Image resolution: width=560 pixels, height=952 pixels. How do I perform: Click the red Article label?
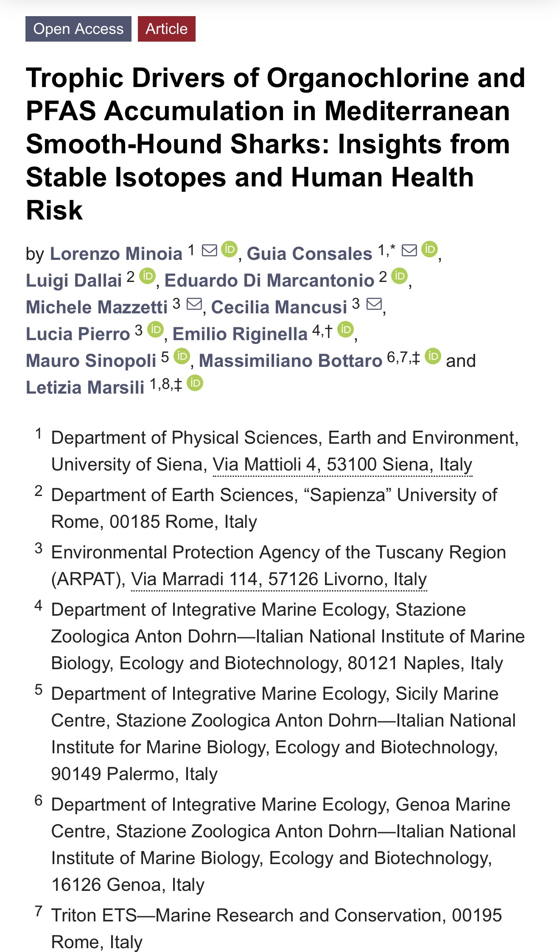[x=166, y=29]
